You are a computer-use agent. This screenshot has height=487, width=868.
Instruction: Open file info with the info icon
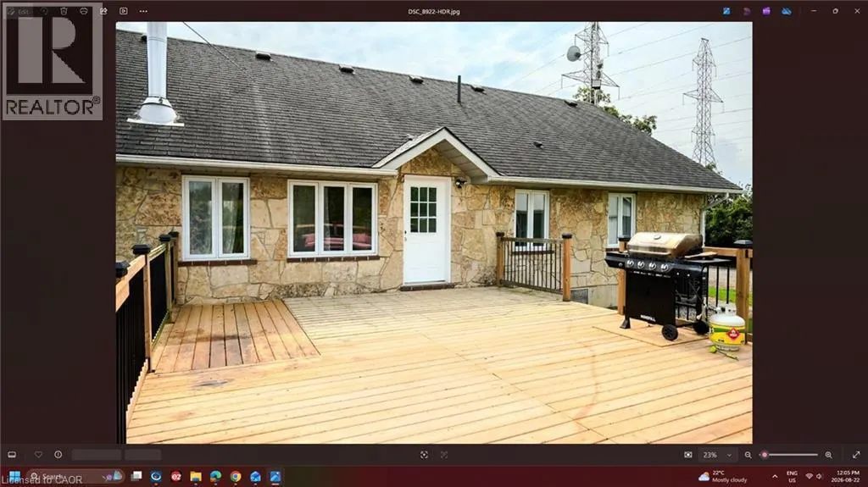58,454
